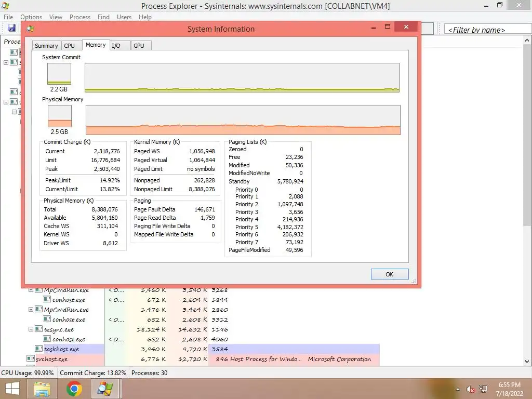Click the System Information dialog title icon
Image resolution: width=532 pixels, height=399 pixels.
coord(30,29)
